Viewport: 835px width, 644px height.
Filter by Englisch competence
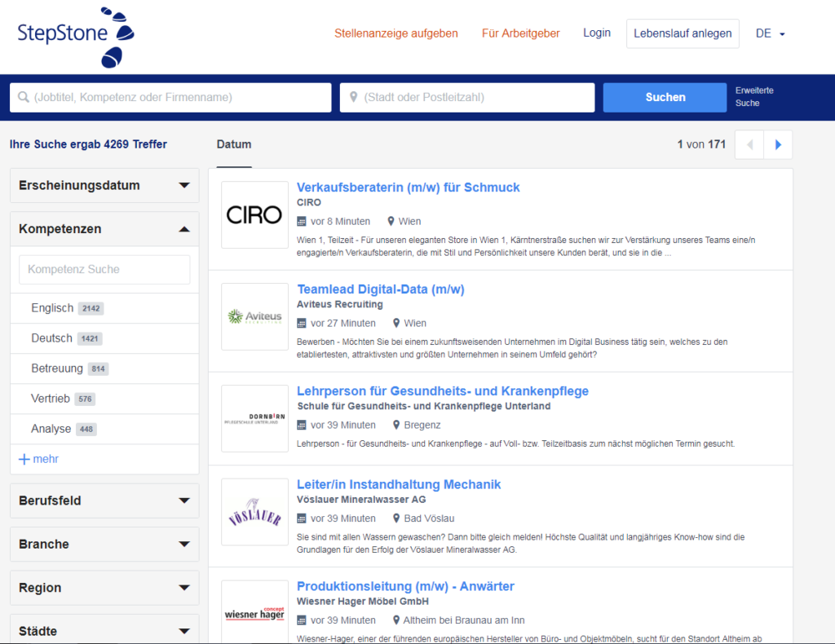click(x=104, y=309)
